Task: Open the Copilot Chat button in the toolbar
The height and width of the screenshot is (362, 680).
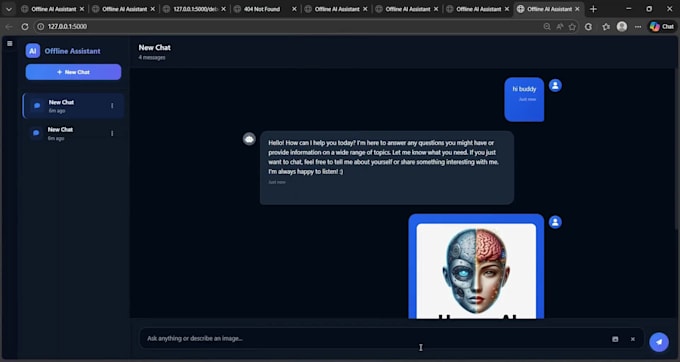Action: pyautogui.click(x=662, y=26)
